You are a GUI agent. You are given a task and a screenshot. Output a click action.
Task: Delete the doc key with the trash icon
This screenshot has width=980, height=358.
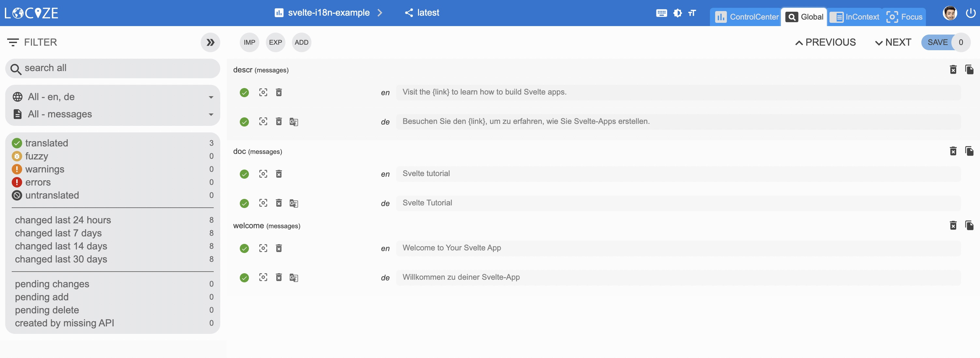pyautogui.click(x=953, y=151)
